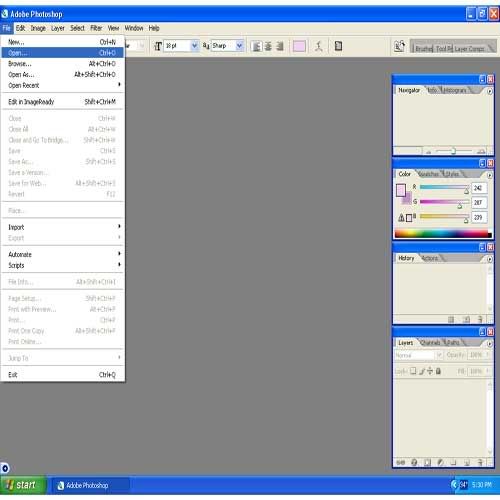
Task: Open Color palette flyout menu arrow
Action: 490,175
